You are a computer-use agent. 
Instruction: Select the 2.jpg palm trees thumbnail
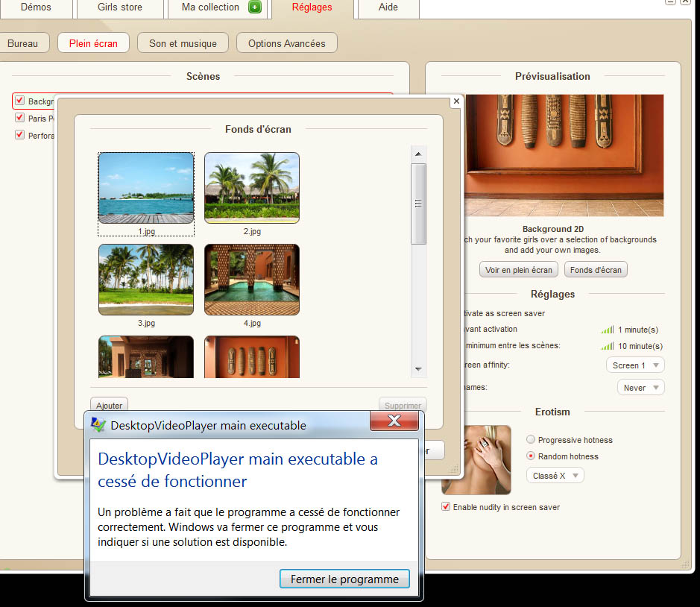(x=252, y=188)
